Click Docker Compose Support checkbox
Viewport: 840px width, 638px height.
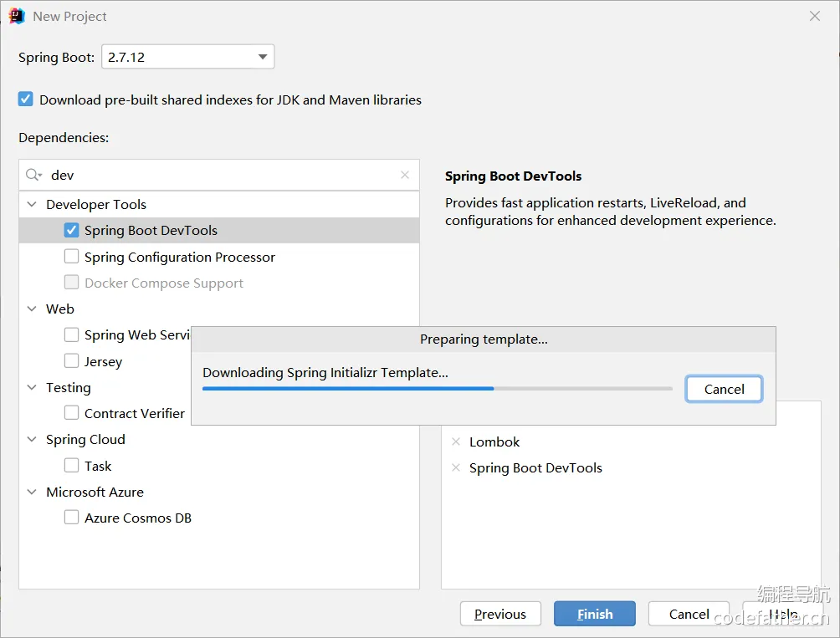[x=71, y=282]
